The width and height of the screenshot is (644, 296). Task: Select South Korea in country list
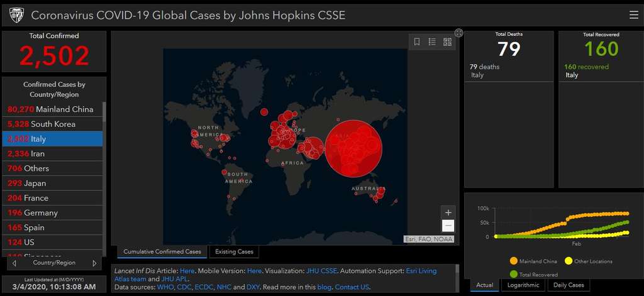(x=53, y=124)
